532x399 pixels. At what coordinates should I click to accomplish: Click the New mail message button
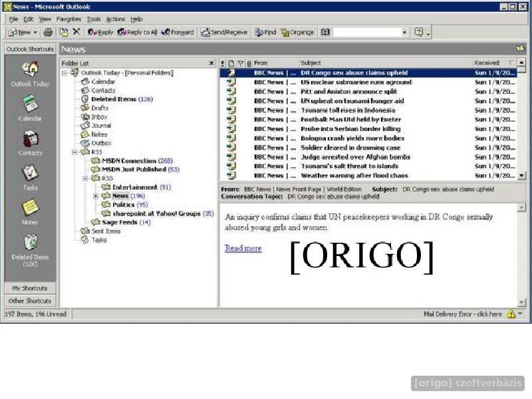point(20,32)
